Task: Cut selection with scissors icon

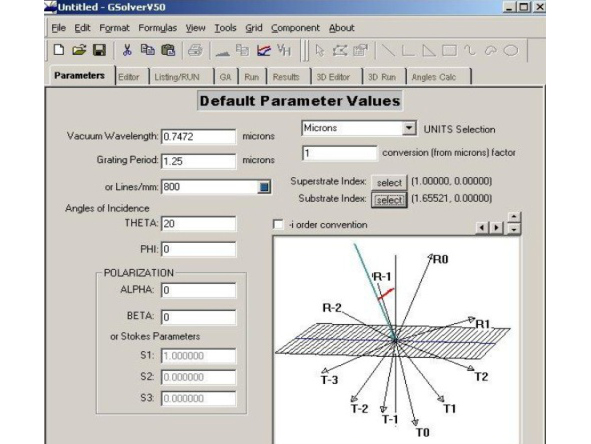Action: click(x=127, y=50)
